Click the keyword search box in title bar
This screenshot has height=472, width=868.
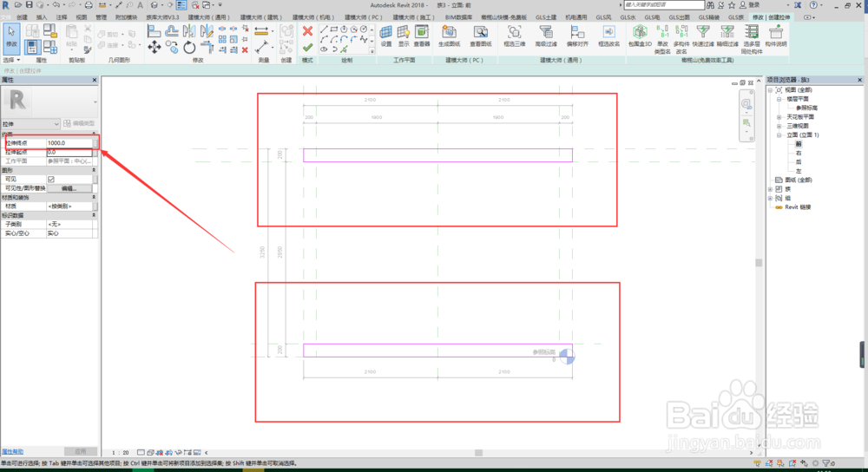(x=664, y=5)
